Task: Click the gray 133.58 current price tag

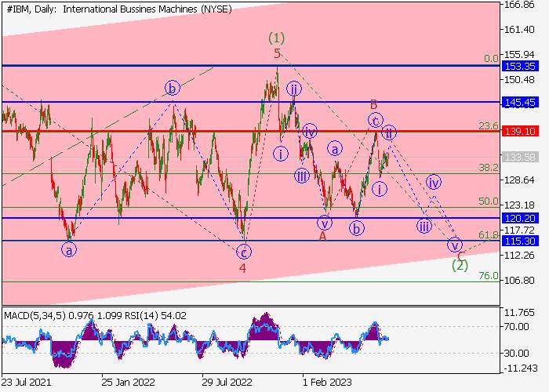Action: pyautogui.click(x=519, y=157)
